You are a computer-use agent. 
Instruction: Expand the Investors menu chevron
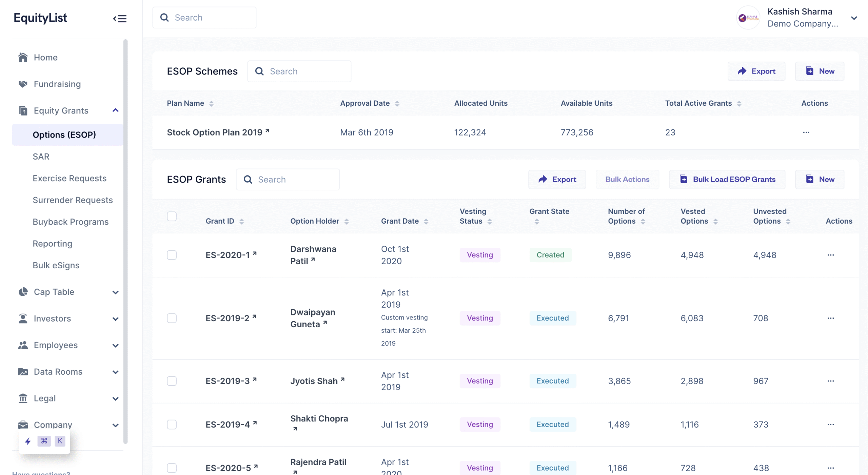tap(115, 318)
